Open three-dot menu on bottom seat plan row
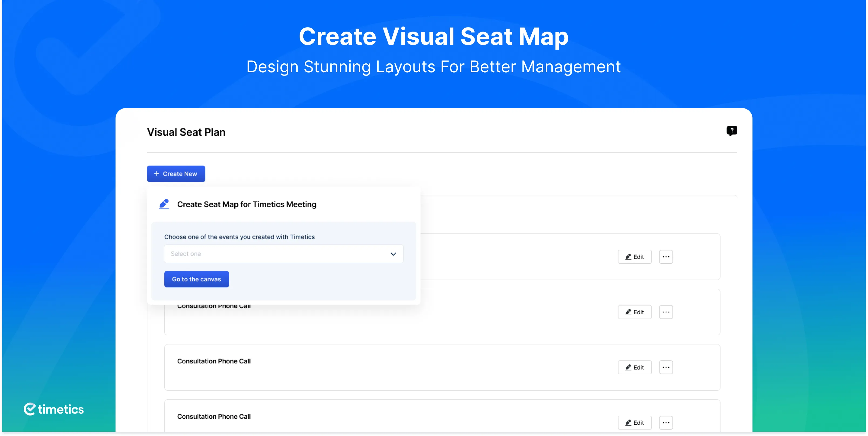 (x=666, y=423)
